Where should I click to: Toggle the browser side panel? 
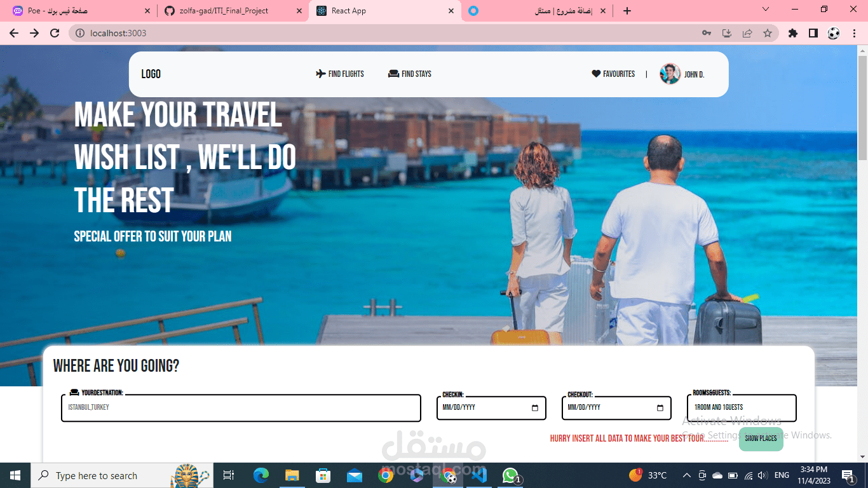pyautogui.click(x=813, y=33)
